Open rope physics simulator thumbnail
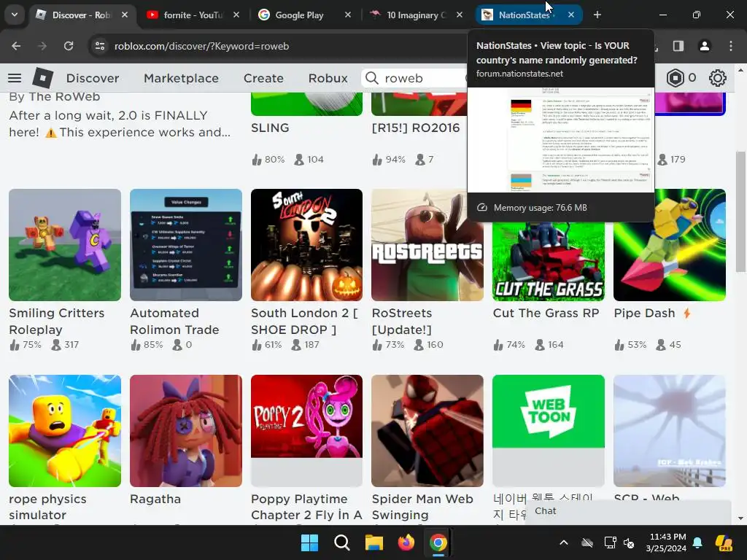This screenshot has width=747, height=560. click(x=65, y=431)
